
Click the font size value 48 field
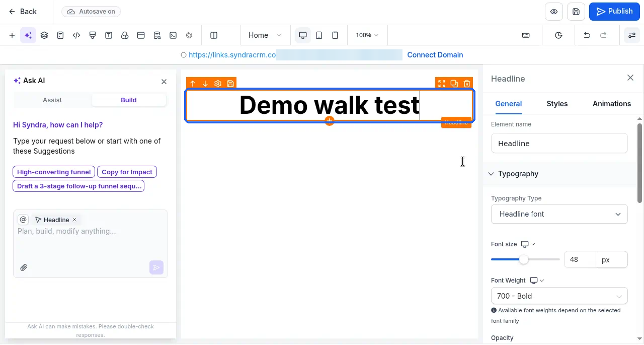pos(580,260)
